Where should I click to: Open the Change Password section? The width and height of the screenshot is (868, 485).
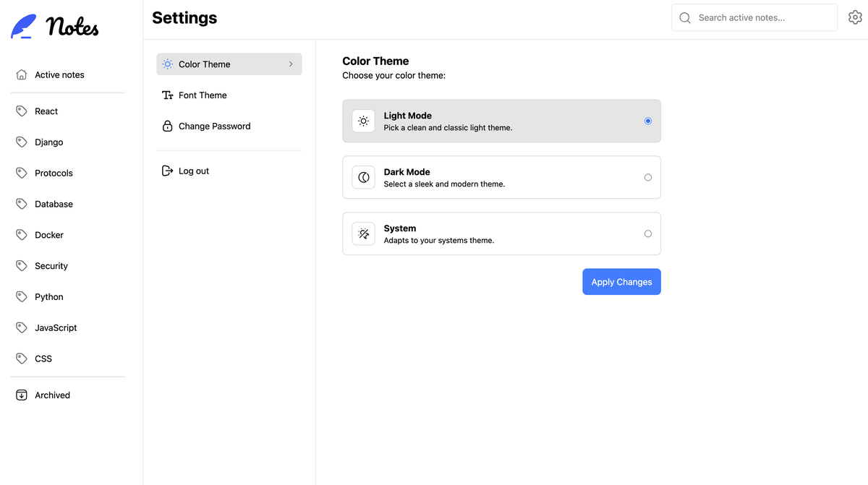[214, 125]
